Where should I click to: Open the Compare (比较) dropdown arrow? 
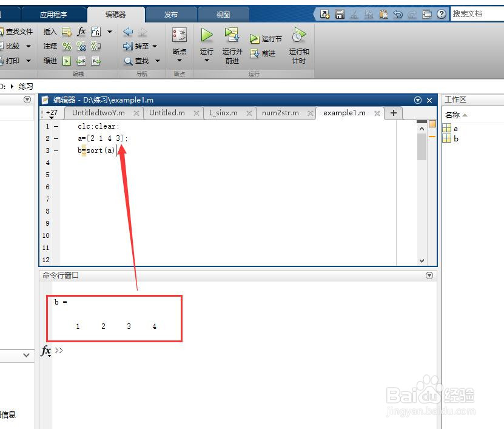(x=29, y=46)
